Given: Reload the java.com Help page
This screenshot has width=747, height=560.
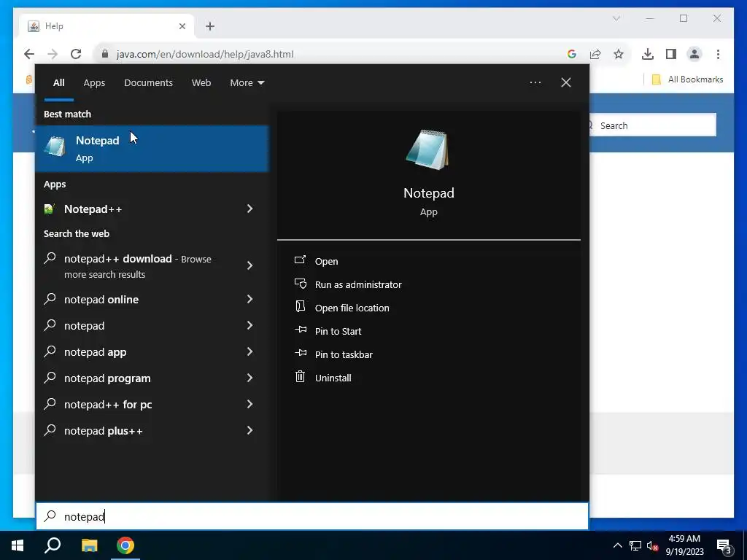Looking at the screenshot, I should tap(76, 54).
